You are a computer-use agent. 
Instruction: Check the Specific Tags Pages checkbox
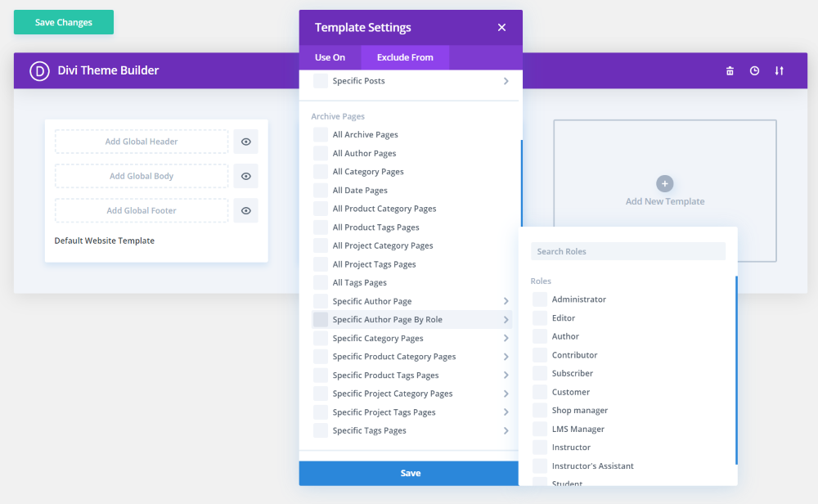[321, 431]
